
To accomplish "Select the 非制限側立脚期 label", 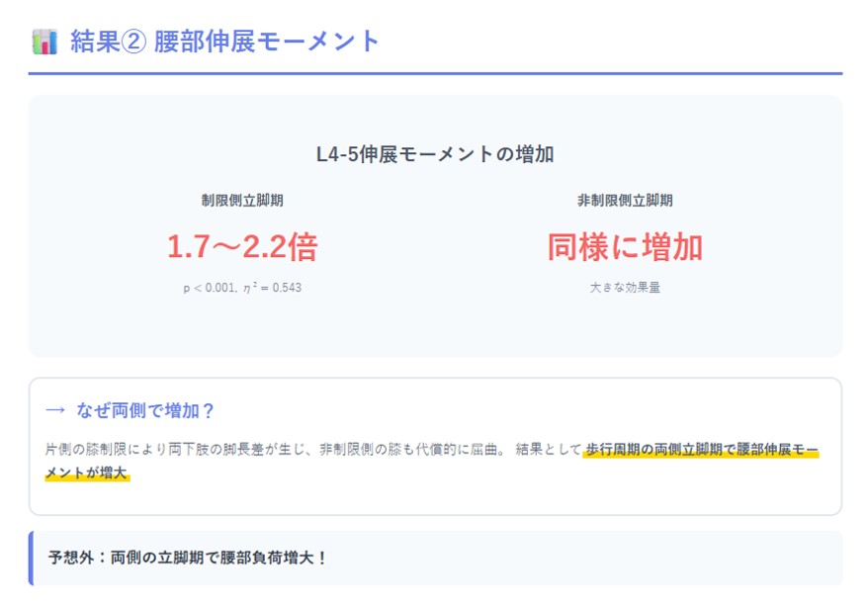I will pos(625,200).
